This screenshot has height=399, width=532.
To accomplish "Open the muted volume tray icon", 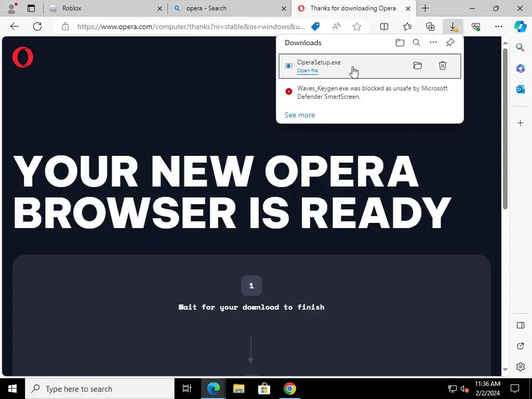I will [x=465, y=389].
